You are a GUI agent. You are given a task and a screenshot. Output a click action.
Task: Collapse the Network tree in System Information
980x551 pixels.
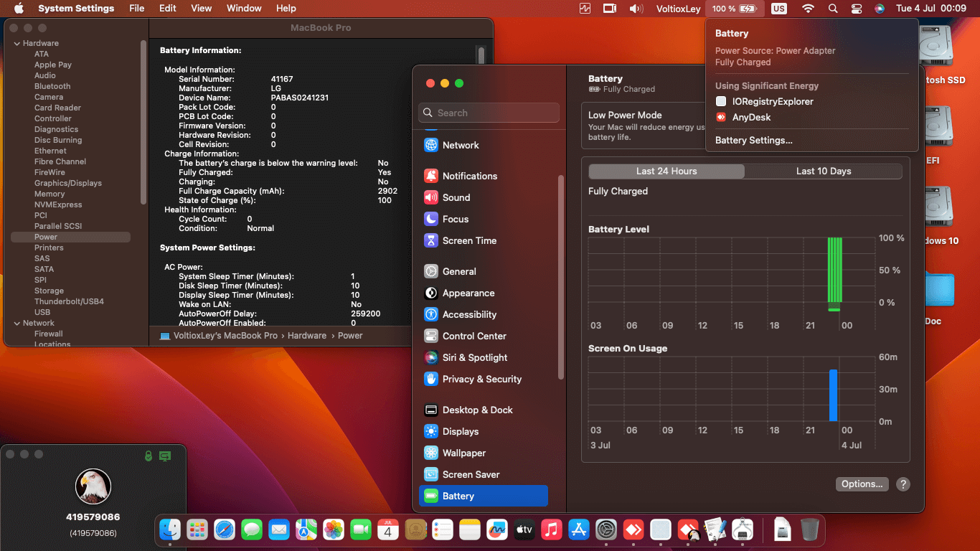17,324
